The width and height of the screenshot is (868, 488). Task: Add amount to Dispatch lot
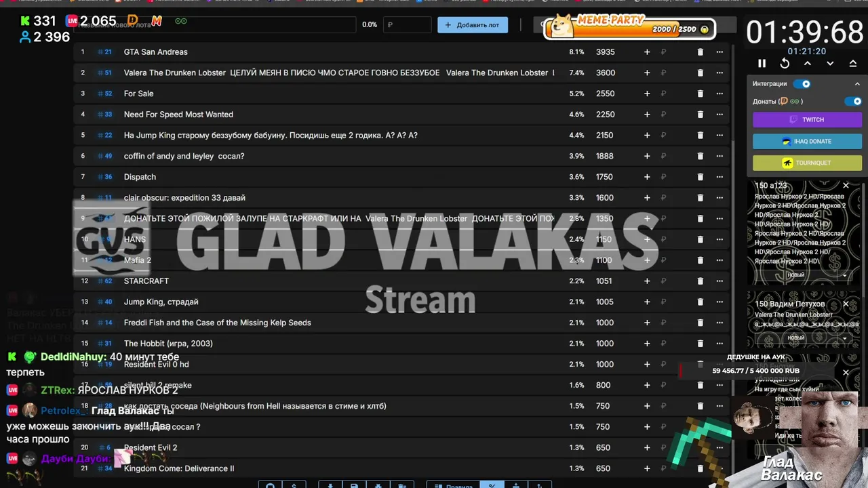coord(647,177)
